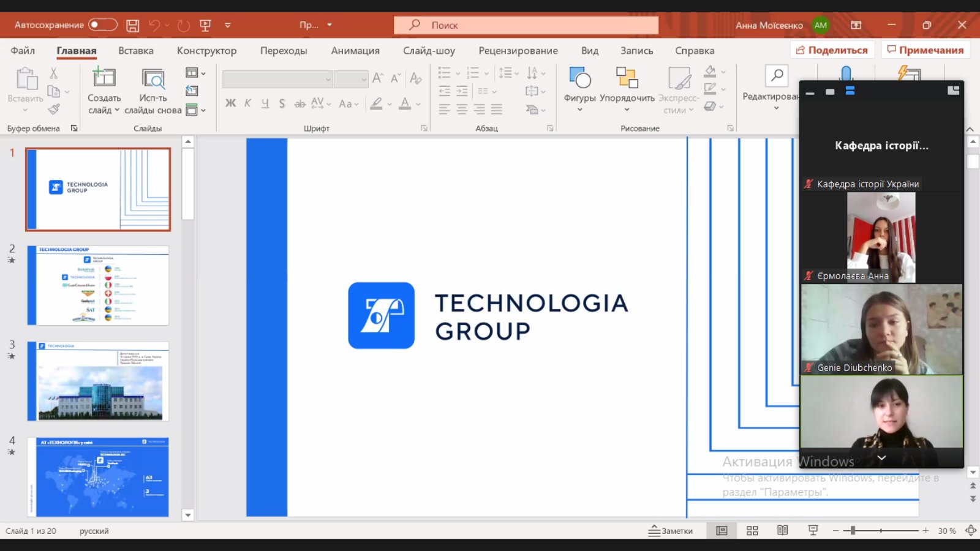Increase the paragraph indent level
Viewport: 980px width, 551px height.
462,91
